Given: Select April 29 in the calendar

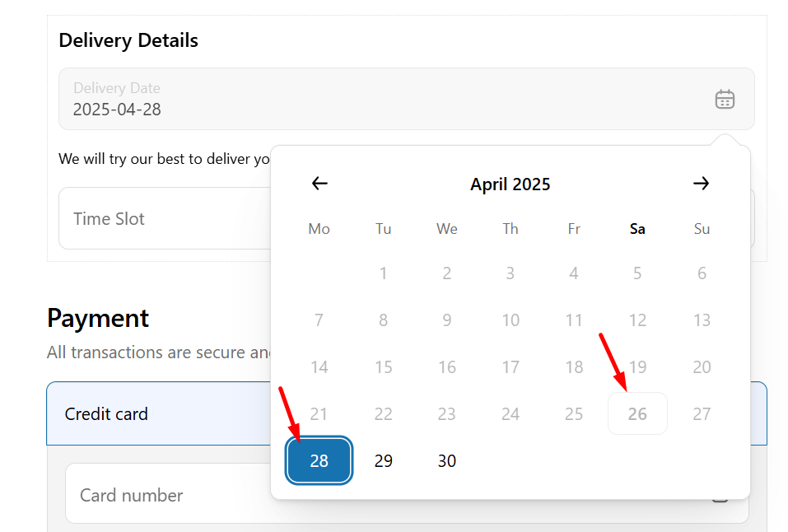Looking at the screenshot, I should tap(384, 460).
